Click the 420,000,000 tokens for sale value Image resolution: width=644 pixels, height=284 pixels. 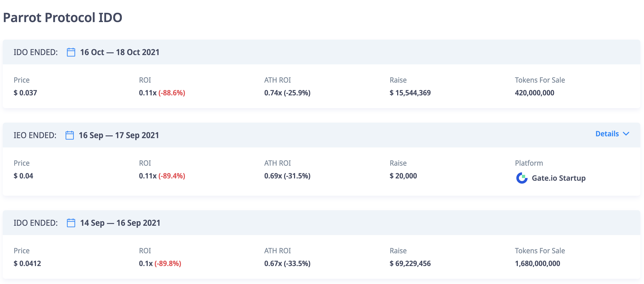534,93
